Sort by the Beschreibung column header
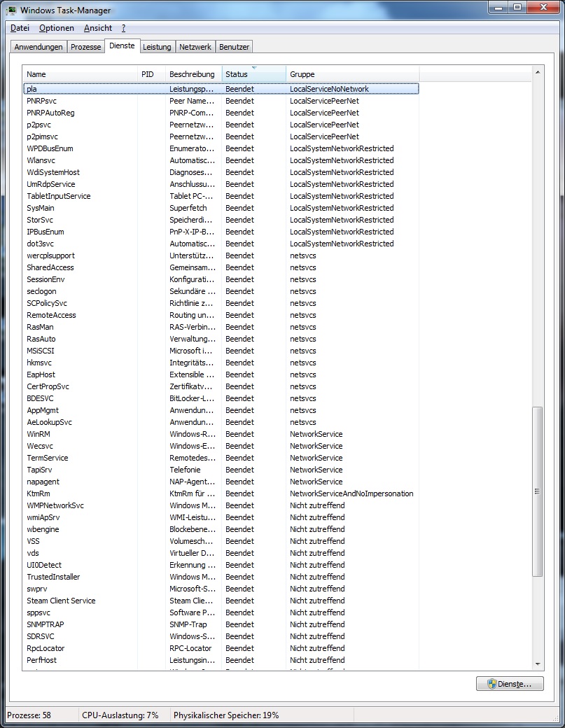 (x=194, y=73)
